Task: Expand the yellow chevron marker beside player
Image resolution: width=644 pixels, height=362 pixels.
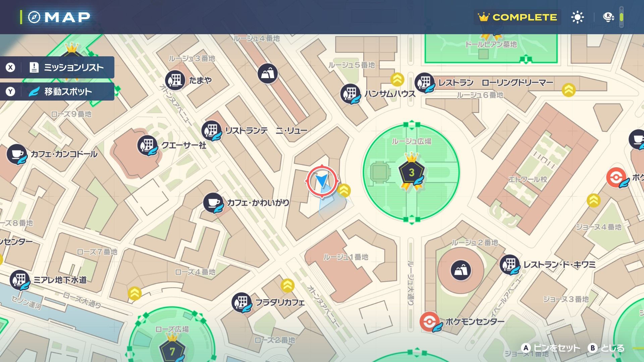Action: (x=344, y=190)
